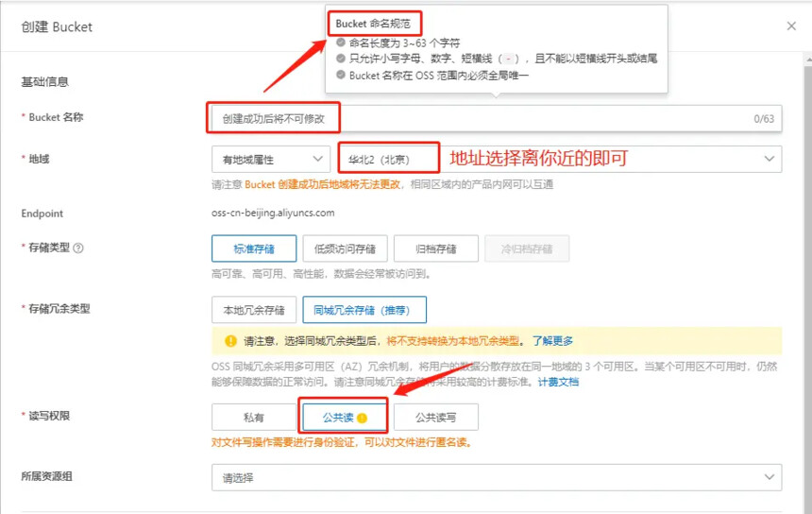Click the check icon beside 命名长度 rule
812x514 pixels.
(341, 43)
